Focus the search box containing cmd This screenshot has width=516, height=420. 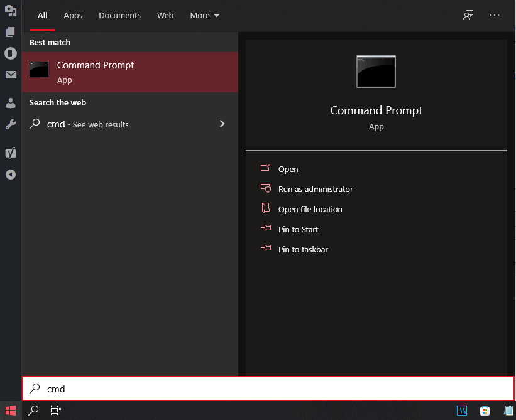coord(268,389)
